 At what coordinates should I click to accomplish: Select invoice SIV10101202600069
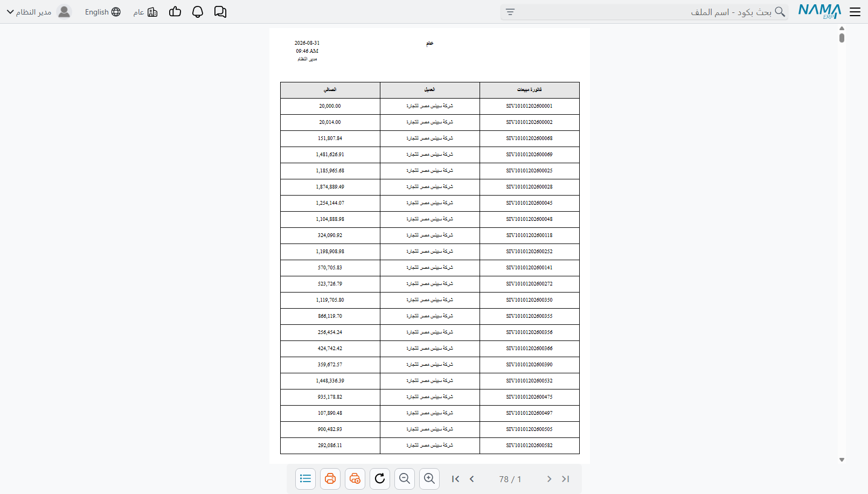point(530,155)
